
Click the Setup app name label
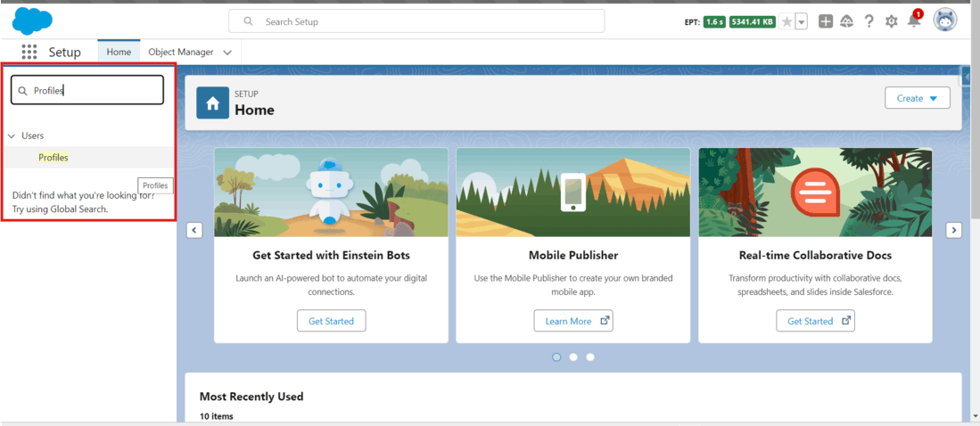tap(65, 53)
